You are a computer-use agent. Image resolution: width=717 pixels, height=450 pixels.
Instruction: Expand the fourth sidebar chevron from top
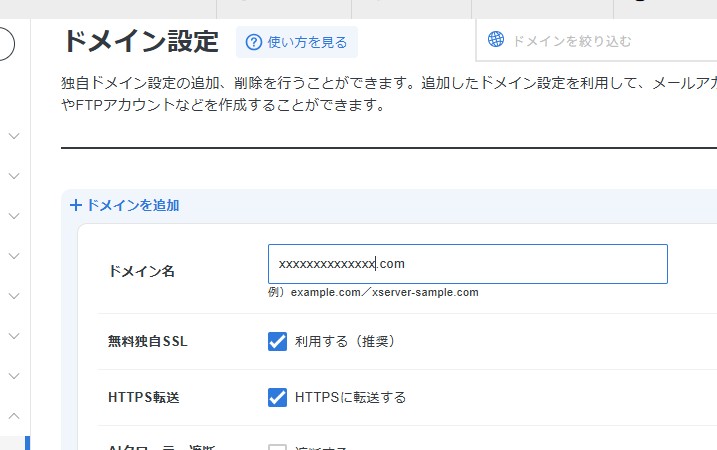14,256
